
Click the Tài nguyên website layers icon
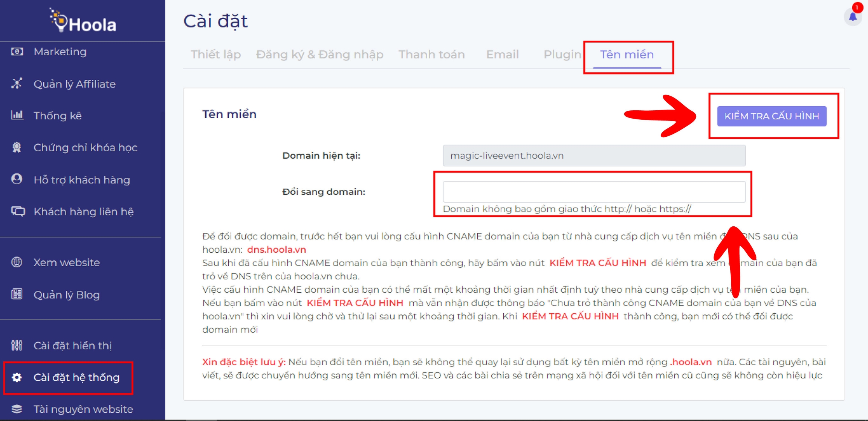tap(17, 409)
